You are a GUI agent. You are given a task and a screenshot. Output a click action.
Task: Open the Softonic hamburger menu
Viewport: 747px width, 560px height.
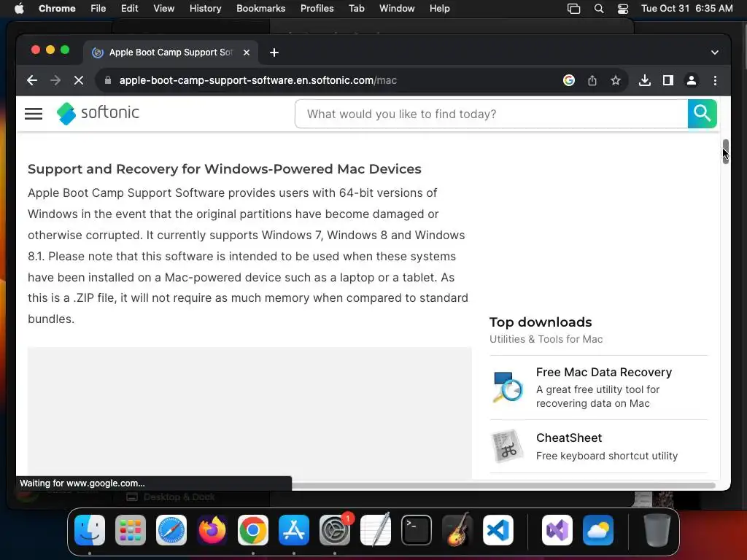tap(34, 113)
